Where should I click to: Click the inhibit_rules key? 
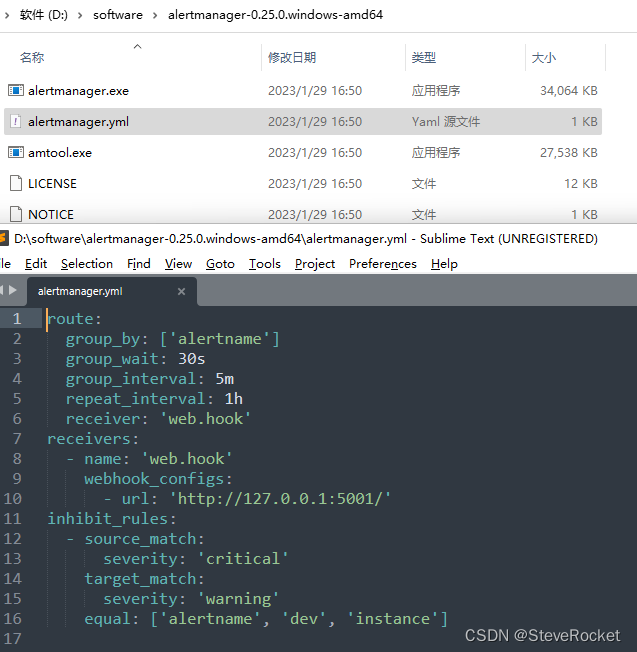(x=107, y=519)
